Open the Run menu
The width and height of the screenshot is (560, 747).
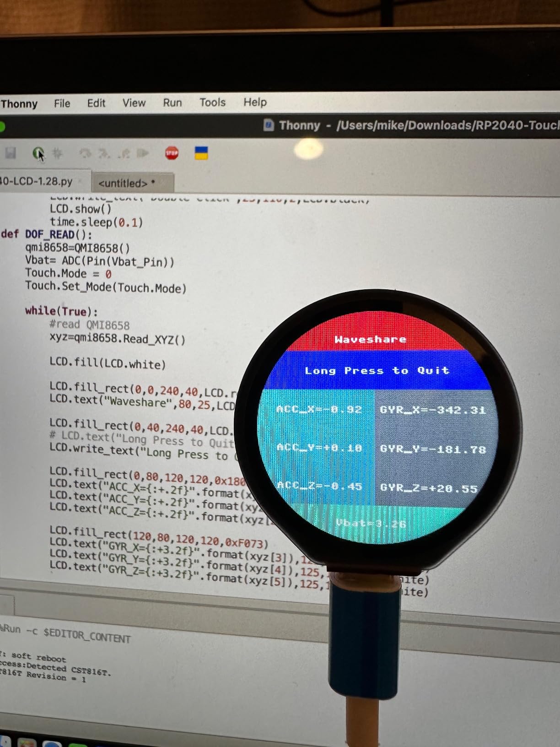pyautogui.click(x=172, y=103)
